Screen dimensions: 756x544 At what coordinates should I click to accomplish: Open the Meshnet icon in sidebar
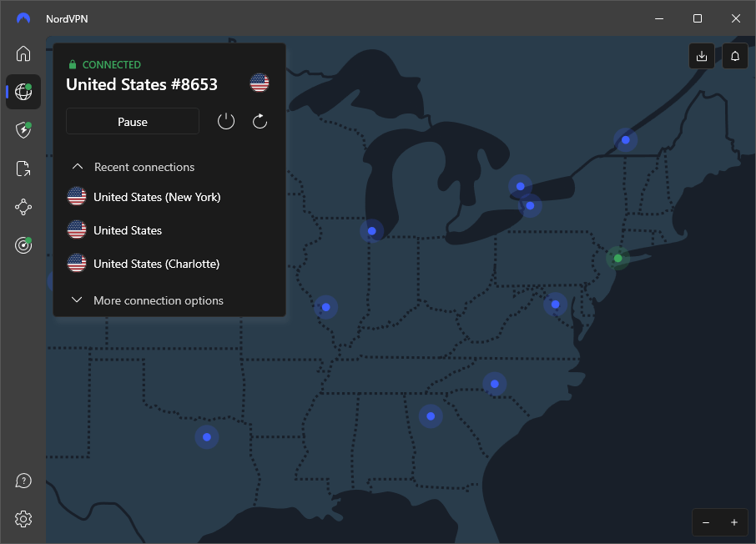point(23,208)
